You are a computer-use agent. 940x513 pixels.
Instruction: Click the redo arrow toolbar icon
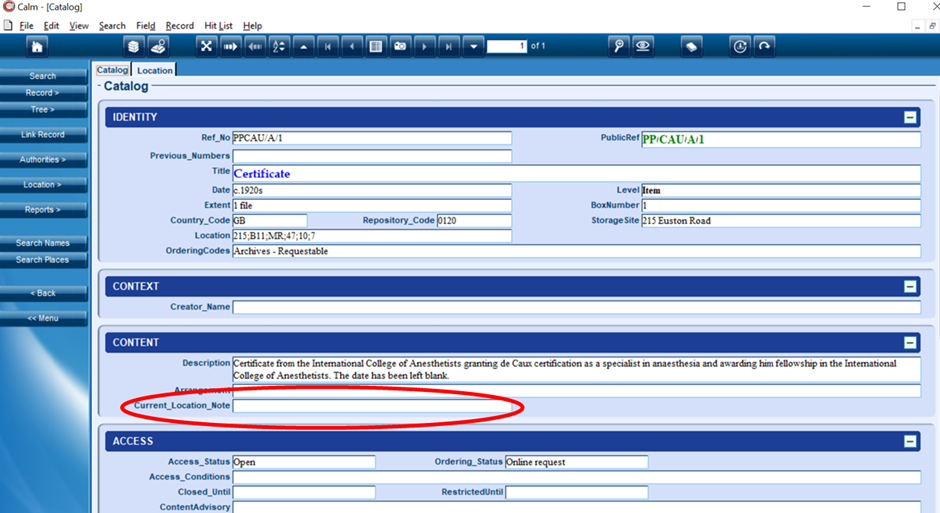(764, 46)
